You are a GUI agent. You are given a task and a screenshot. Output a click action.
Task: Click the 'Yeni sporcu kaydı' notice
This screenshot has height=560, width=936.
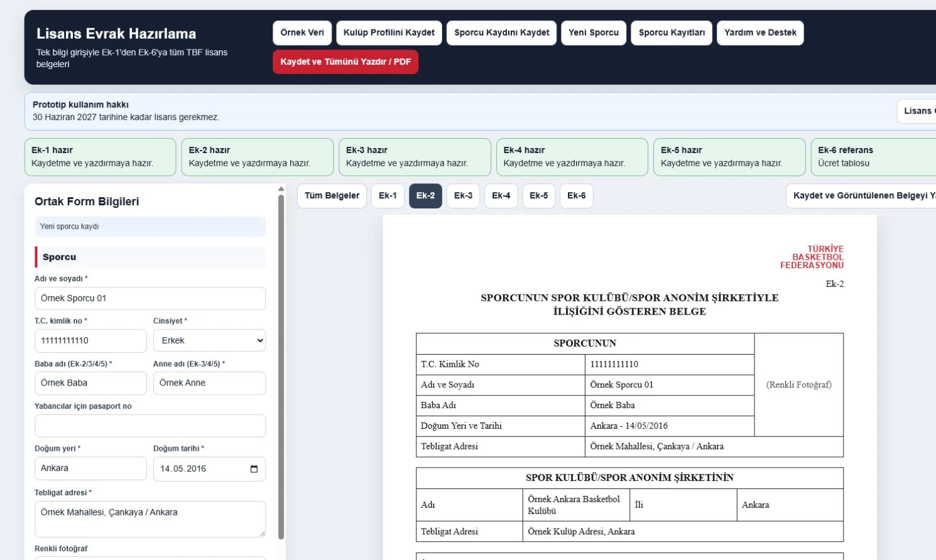coord(150,227)
